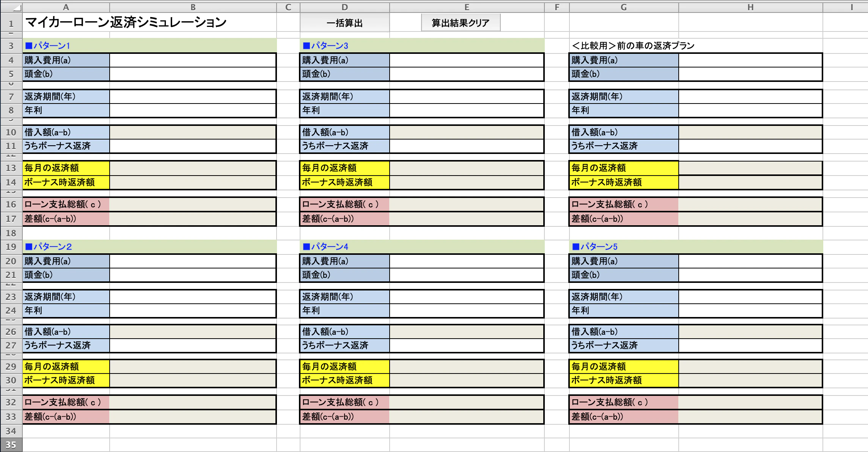Select the パターン2 頭金(b) input cell
Screen dimensions: 868x452
193,275
